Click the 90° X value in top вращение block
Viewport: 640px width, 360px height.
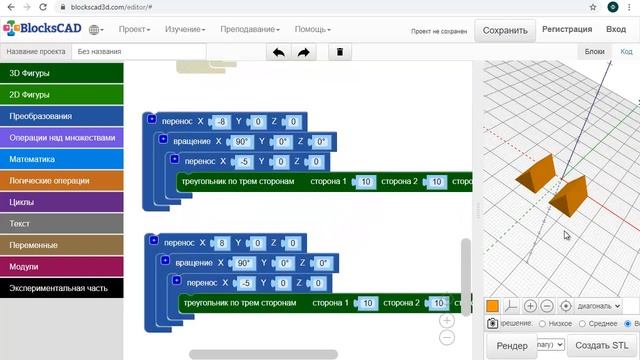242,142
